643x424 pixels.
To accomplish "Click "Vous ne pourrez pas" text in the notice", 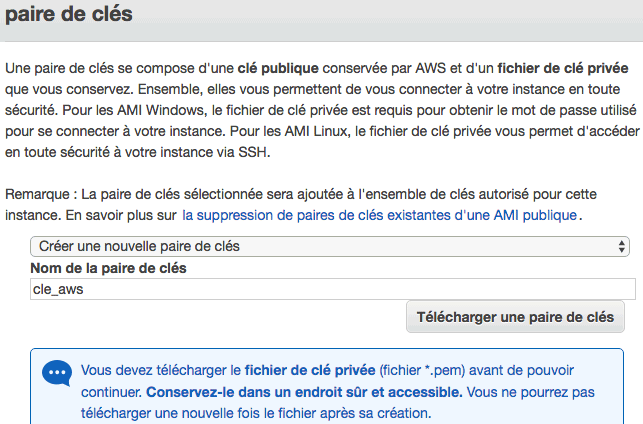I will click(x=531, y=392).
